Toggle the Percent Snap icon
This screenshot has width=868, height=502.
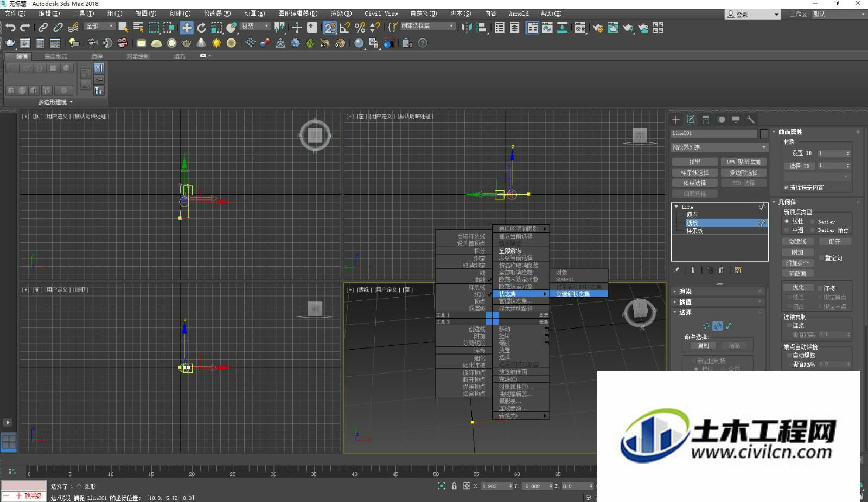360,28
